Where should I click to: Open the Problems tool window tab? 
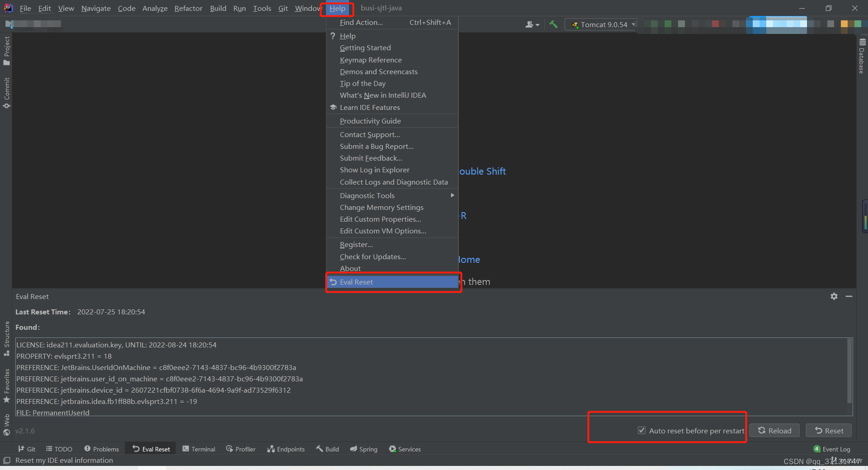coord(102,449)
